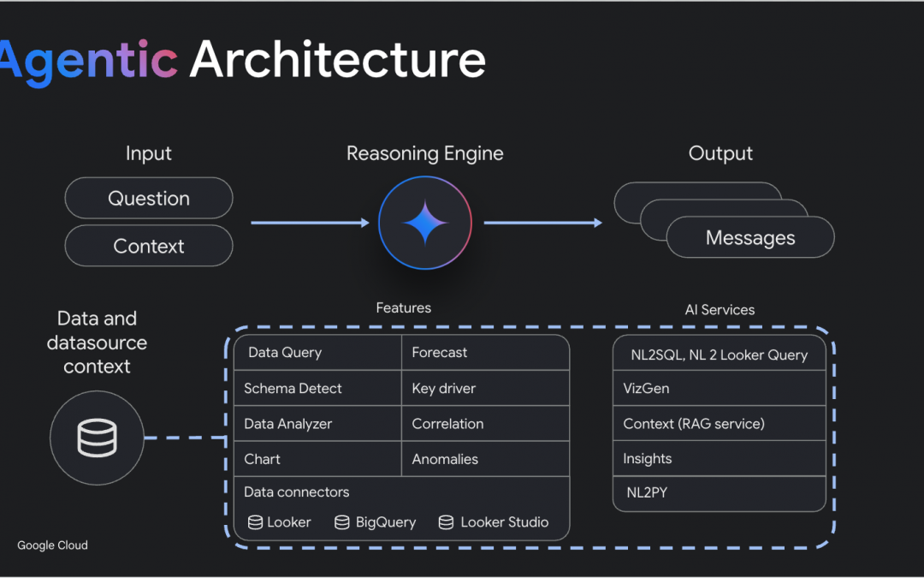Click the Correlation feature cell
924x578 pixels.
(486, 424)
